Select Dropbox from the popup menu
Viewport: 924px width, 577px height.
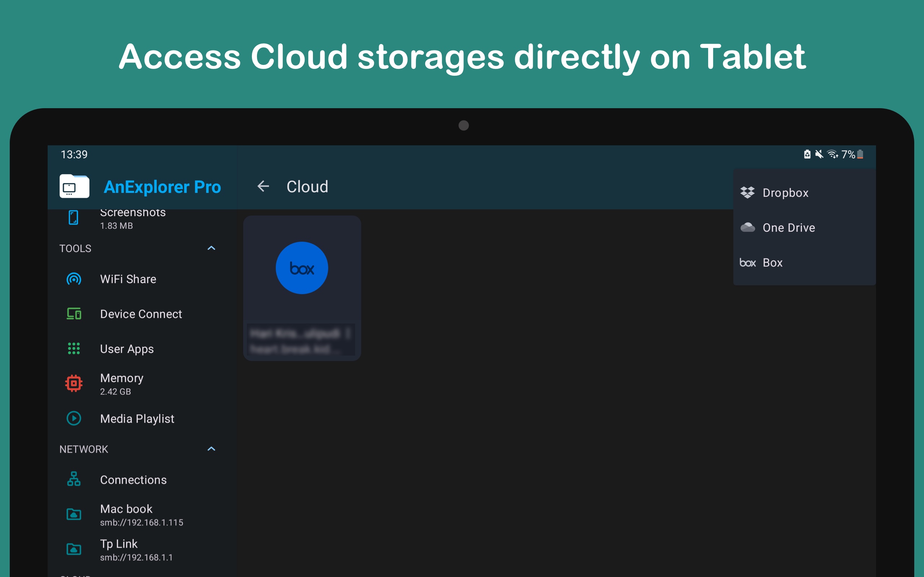click(x=785, y=193)
